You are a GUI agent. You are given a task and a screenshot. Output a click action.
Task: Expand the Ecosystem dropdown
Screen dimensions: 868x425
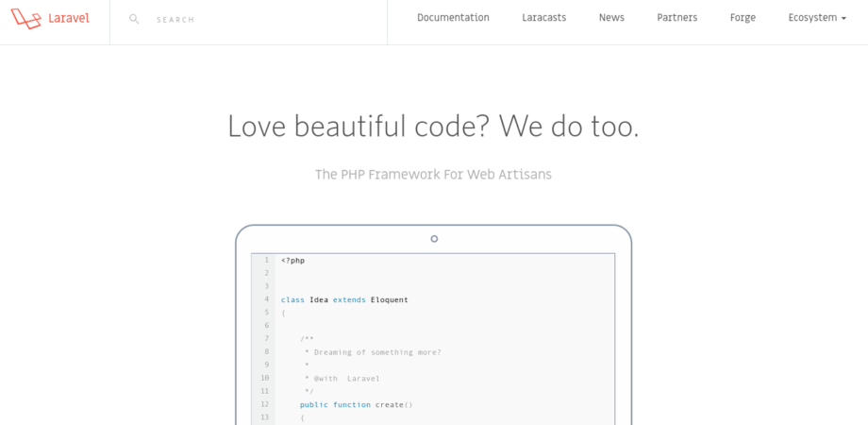(x=817, y=18)
